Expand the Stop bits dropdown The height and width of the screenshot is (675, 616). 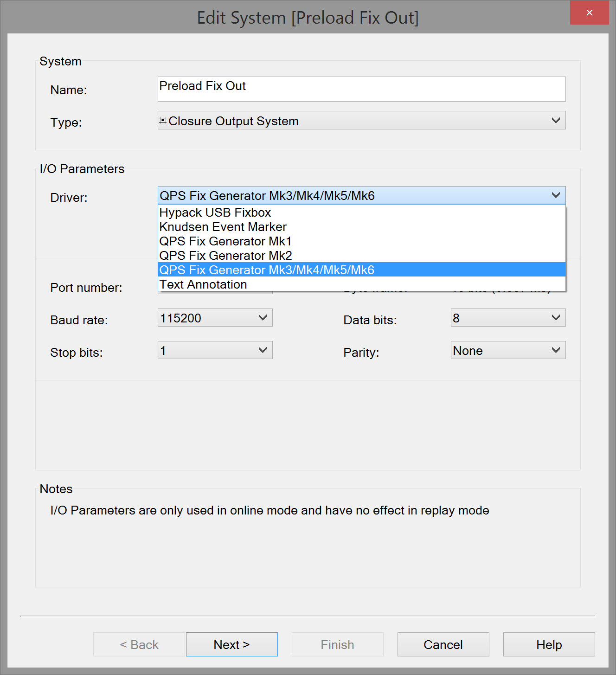[x=215, y=350]
